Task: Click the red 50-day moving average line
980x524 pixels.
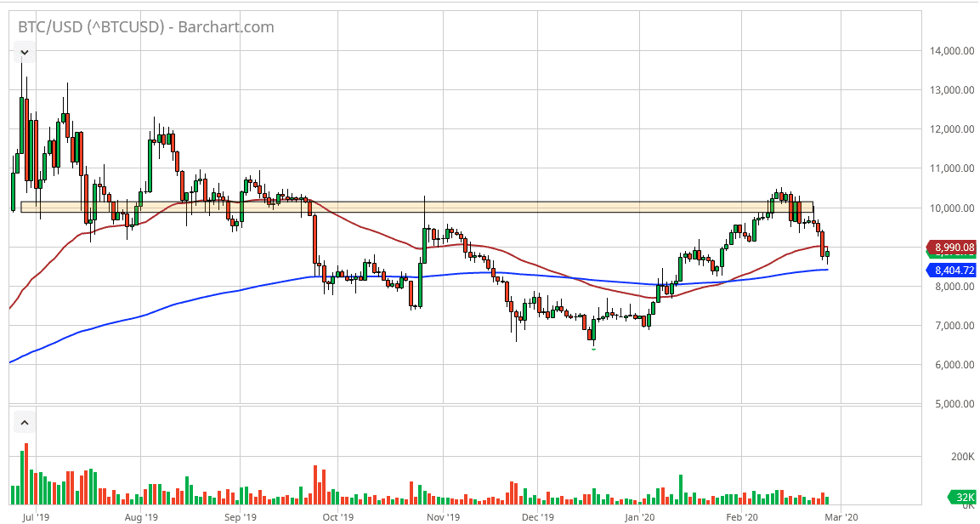Action: pos(510,252)
